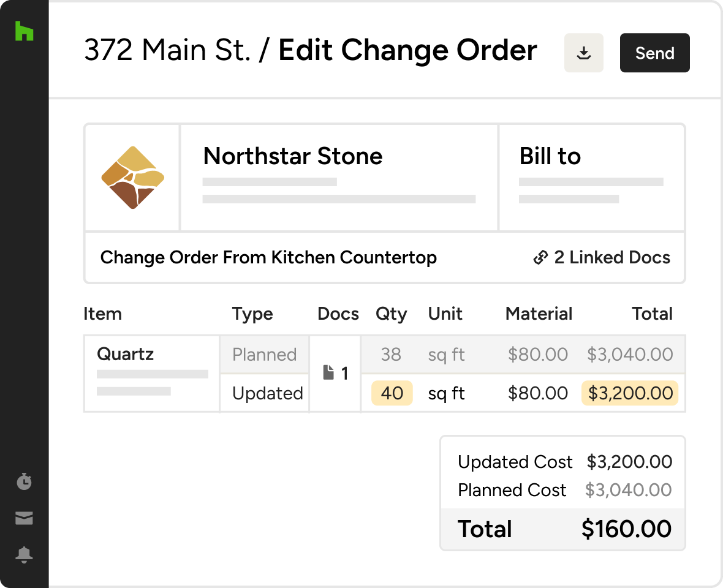Click the updated material price $80.00
This screenshot has width=723, height=588.
click(537, 393)
